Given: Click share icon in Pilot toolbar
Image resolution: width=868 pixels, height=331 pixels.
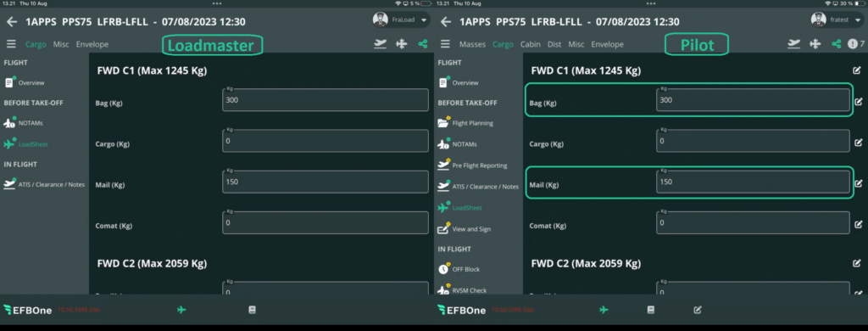Looking at the screenshot, I should click(x=837, y=44).
